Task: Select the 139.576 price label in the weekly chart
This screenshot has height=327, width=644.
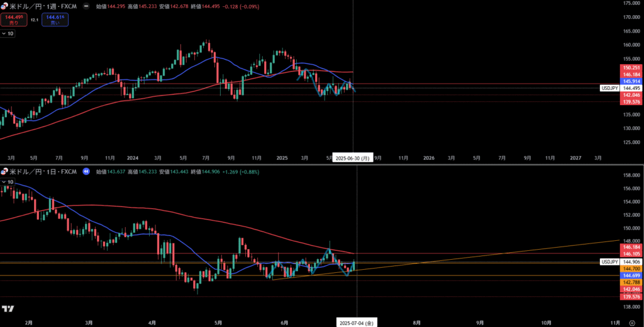Action: point(630,102)
